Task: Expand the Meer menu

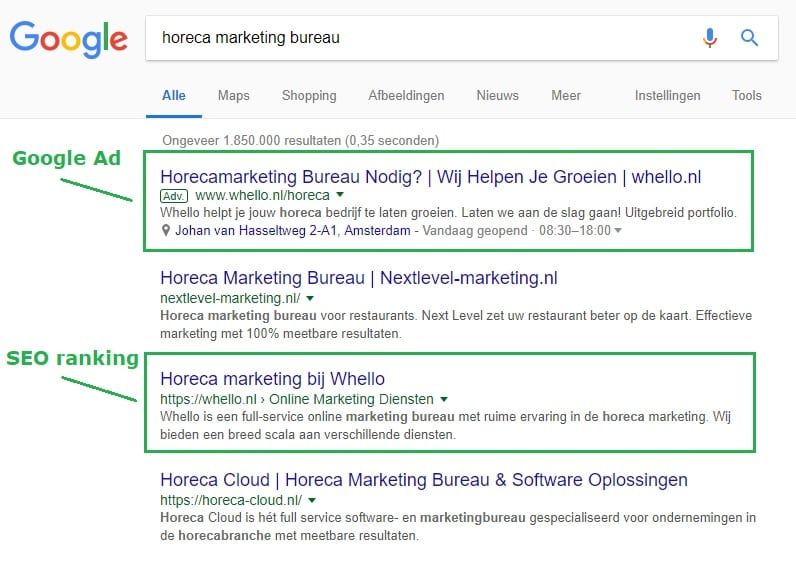Action: pos(566,95)
